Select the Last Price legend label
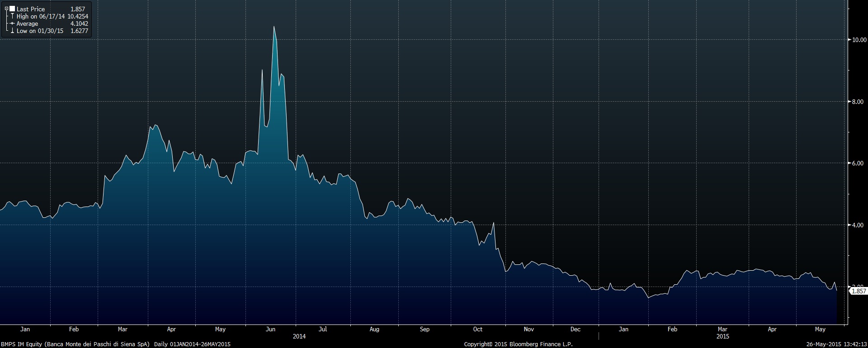Screen dimensions: 868x348 (x=31, y=9)
